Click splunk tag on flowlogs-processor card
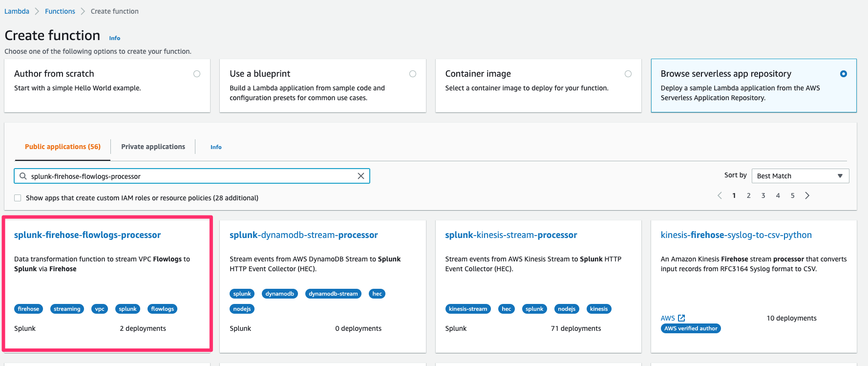The width and height of the screenshot is (868, 366). pos(127,309)
